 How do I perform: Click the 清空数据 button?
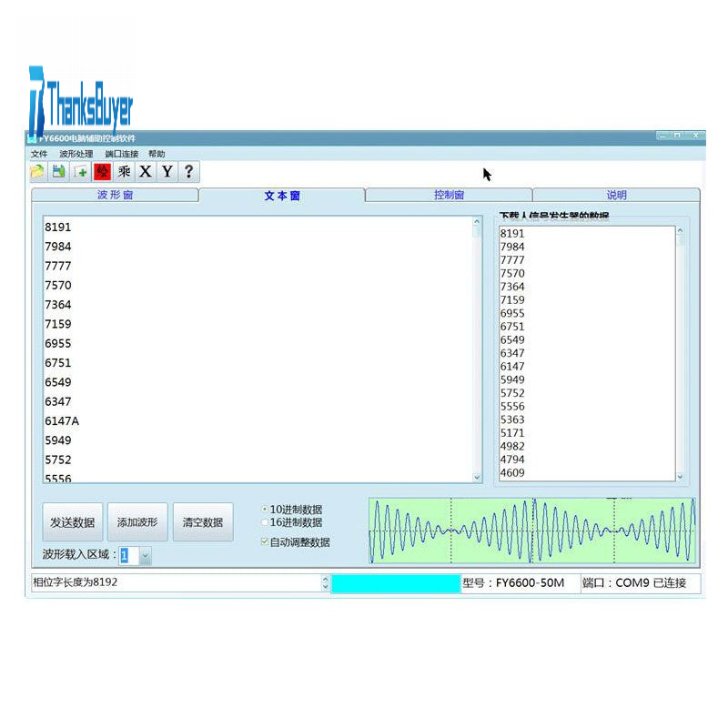click(202, 522)
